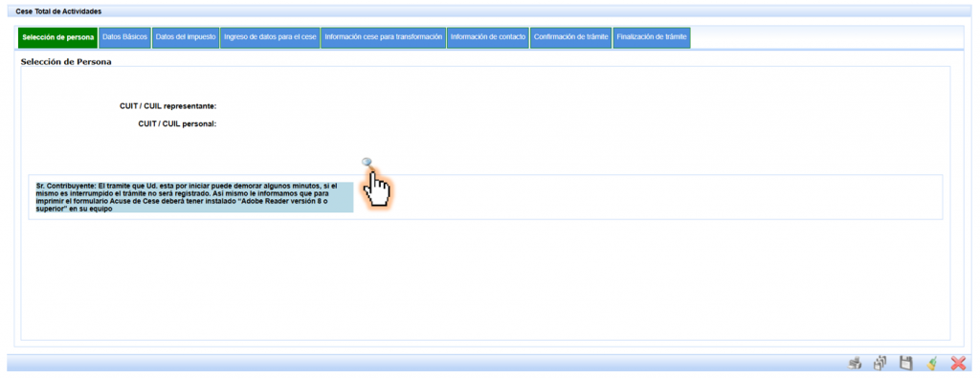Open the Selección de persona tab
This screenshot has height=379, width=980.
[x=58, y=37]
